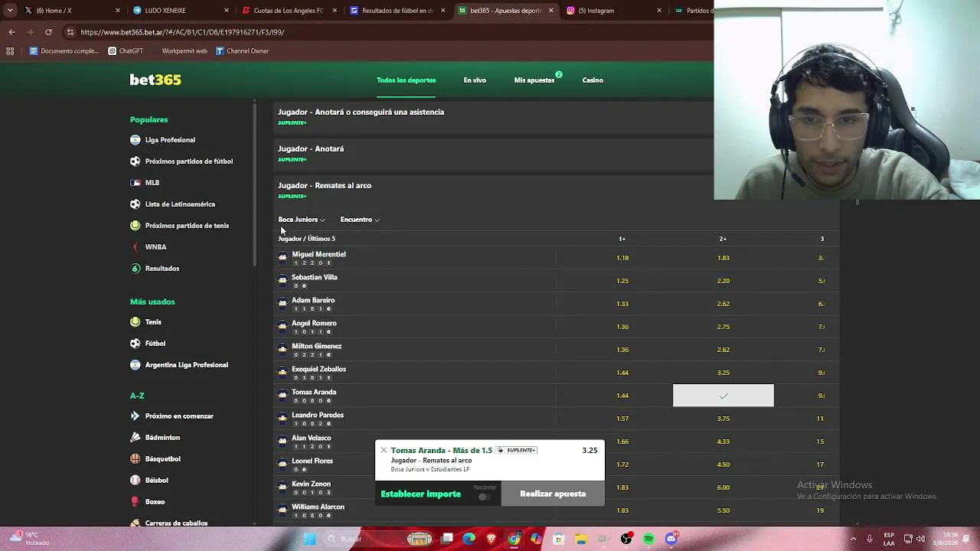Switch to the LUDO XENEIXE browser tab
The width and height of the screenshot is (980, 551).
pyautogui.click(x=181, y=11)
